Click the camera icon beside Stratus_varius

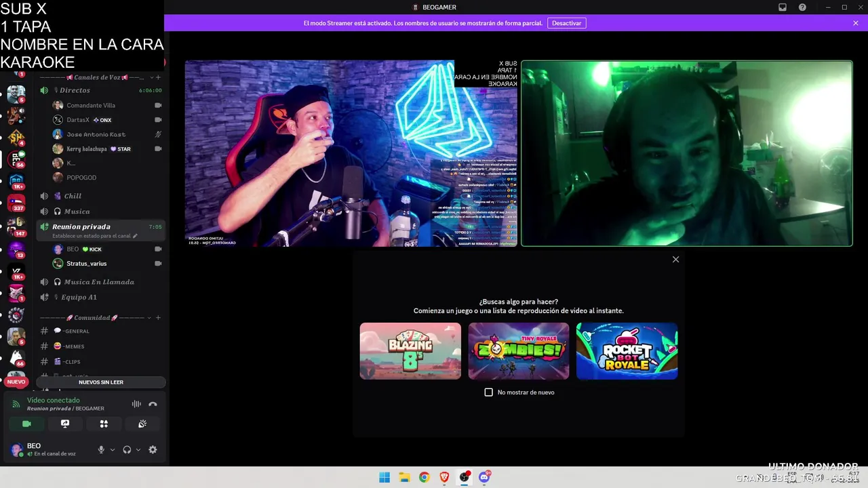point(158,264)
